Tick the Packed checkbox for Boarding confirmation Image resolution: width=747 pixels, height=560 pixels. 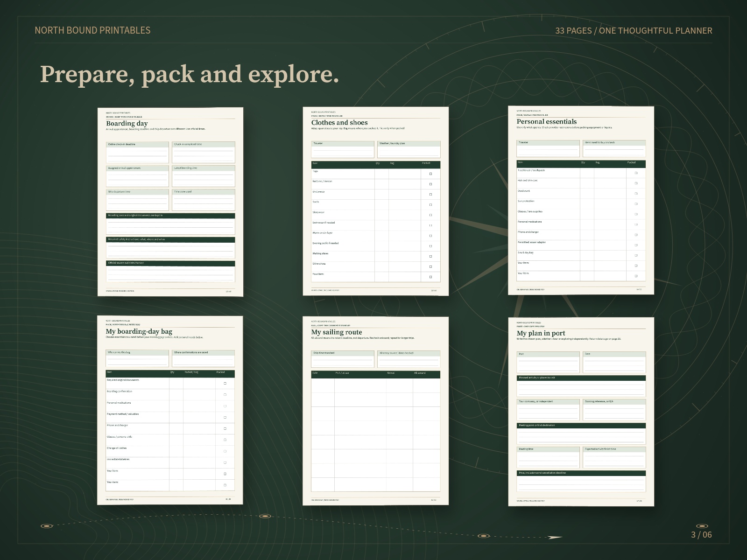point(225,394)
